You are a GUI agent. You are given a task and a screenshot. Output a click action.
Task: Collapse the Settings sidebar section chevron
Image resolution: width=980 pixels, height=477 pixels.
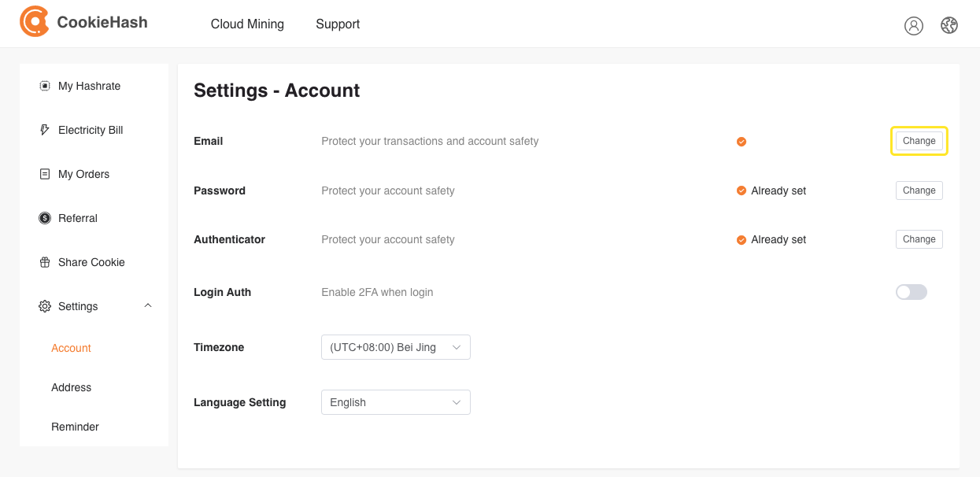(148, 305)
